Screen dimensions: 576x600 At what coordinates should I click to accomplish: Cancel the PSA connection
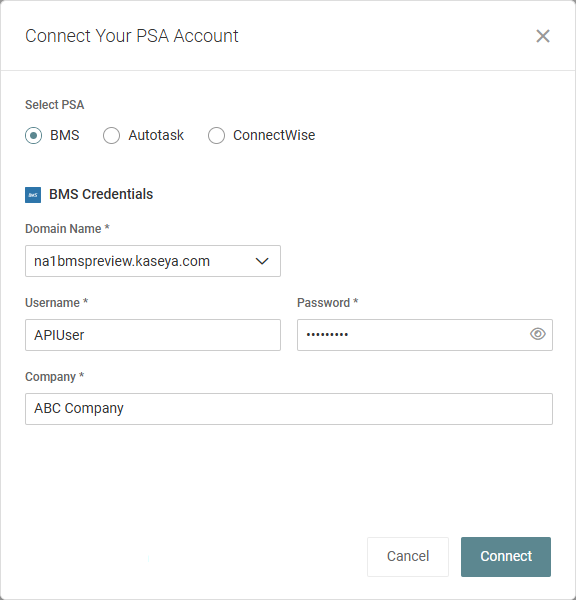pos(408,556)
